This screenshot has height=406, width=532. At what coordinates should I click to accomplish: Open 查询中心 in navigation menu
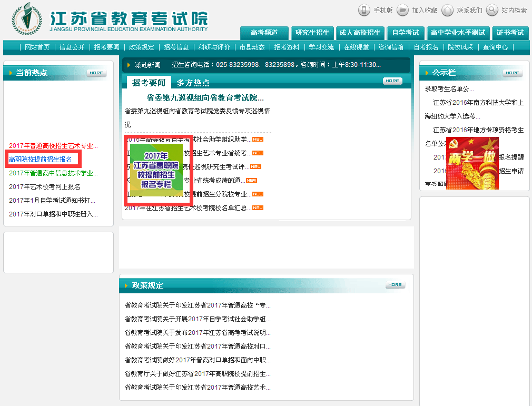click(x=495, y=47)
